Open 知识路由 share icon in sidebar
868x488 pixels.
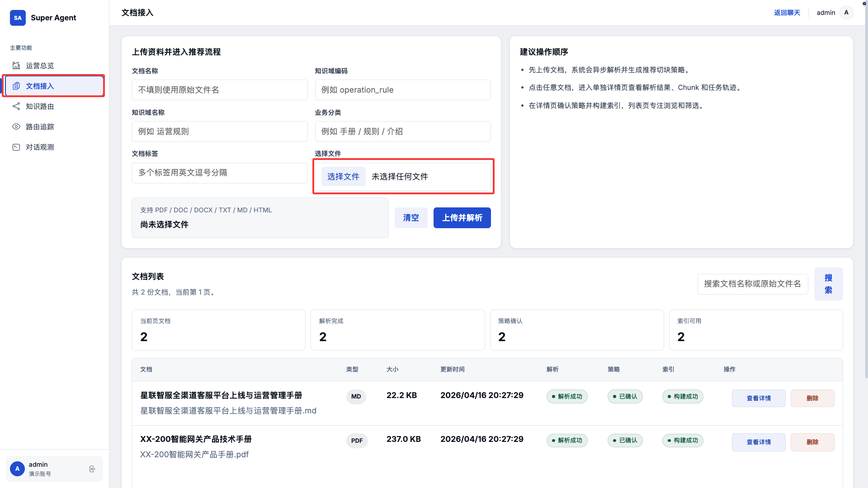(x=16, y=106)
